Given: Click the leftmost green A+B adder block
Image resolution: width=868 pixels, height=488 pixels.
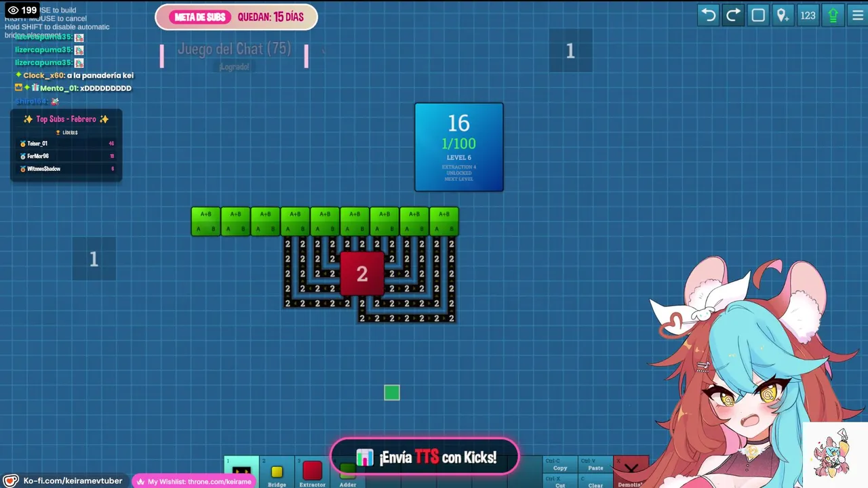Looking at the screenshot, I should 205,222.
